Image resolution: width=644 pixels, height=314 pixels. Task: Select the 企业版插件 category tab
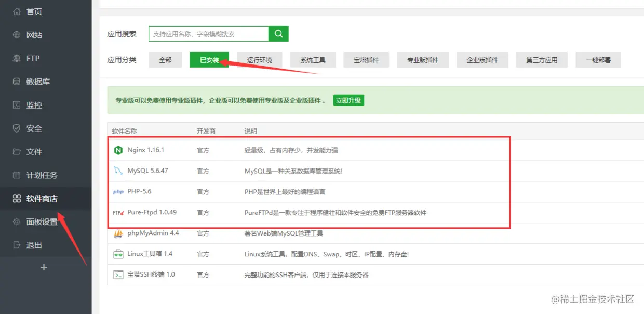click(x=482, y=60)
